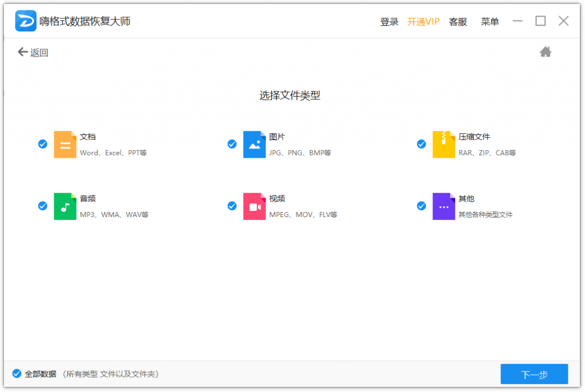Close the data recovery window
The width and height of the screenshot is (585, 392).
point(563,21)
